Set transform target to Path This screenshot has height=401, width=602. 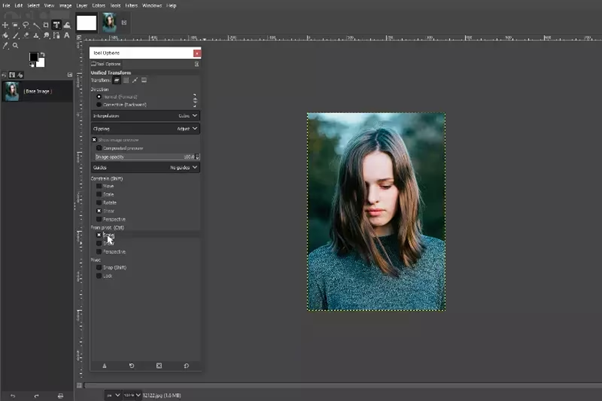(135, 80)
